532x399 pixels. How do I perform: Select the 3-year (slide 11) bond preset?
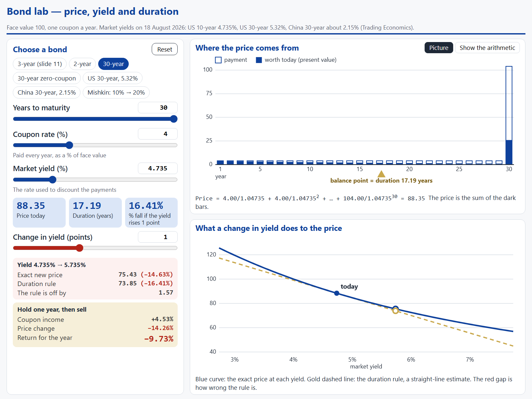click(x=40, y=64)
